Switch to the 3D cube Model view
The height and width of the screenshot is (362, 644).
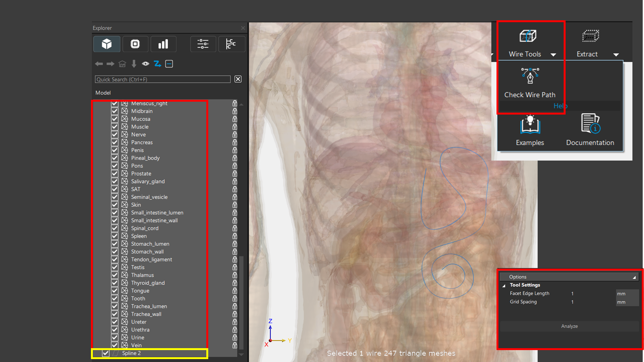point(107,44)
